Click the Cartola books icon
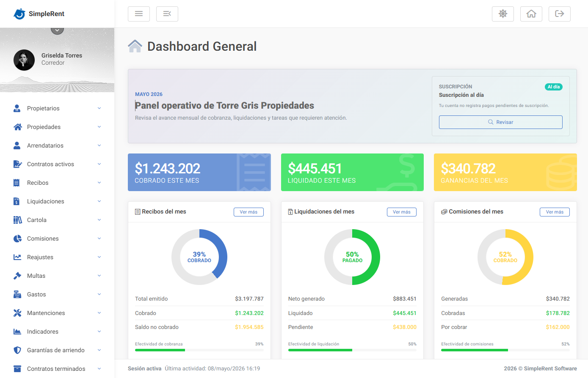This screenshot has width=588, height=378. pos(17,220)
